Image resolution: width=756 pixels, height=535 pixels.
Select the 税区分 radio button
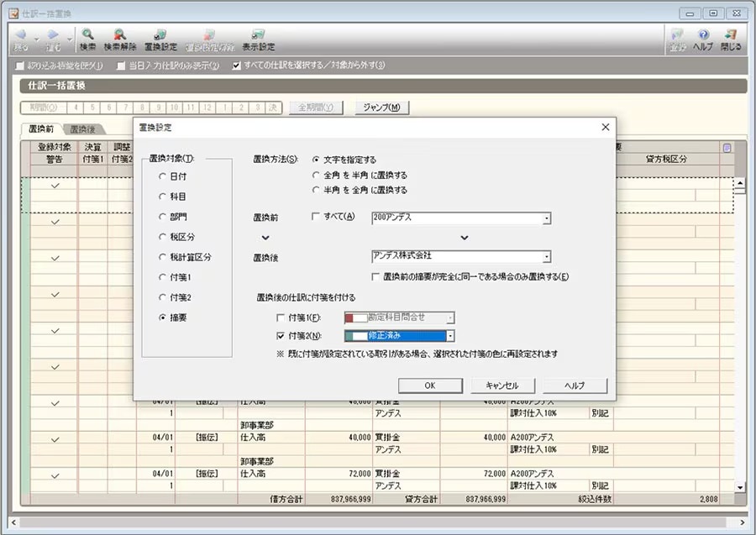(x=162, y=237)
